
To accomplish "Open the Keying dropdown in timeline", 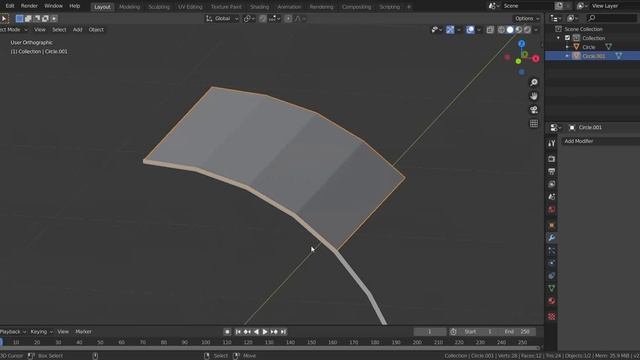I will click(x=41, y=332).
